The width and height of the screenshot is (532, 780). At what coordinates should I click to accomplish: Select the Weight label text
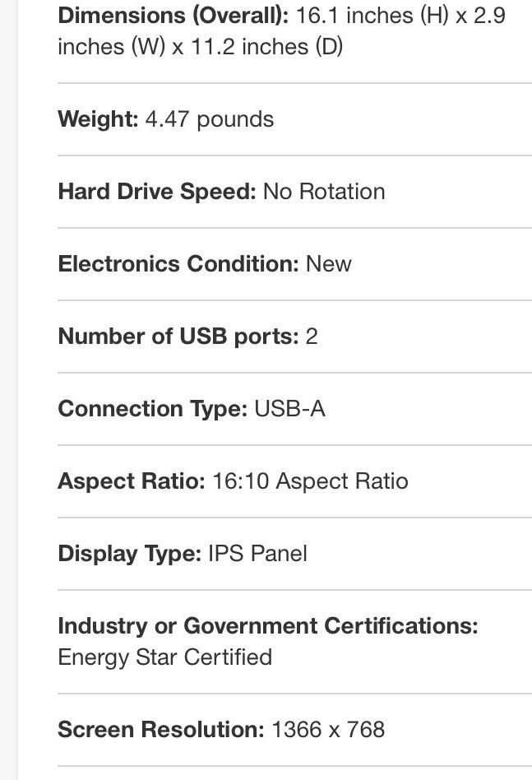[98, 119]
